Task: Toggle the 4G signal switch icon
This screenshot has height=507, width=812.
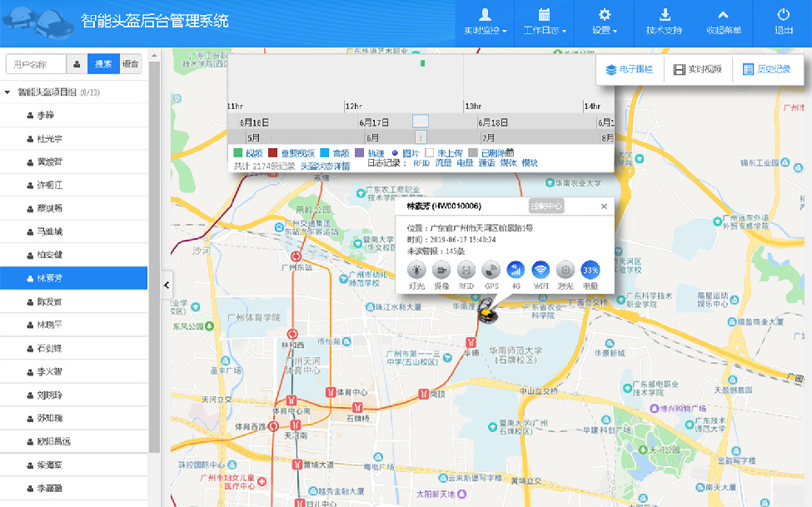Action: 516,270
